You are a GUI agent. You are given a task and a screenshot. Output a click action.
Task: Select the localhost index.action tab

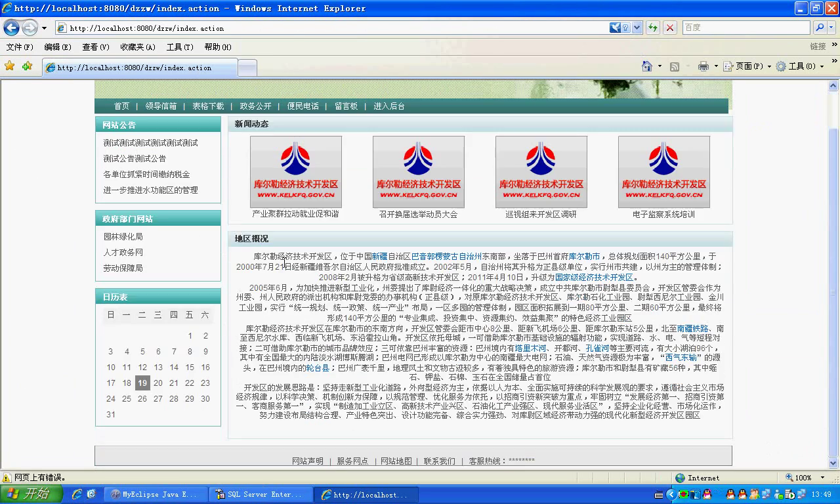coord(139,68)
